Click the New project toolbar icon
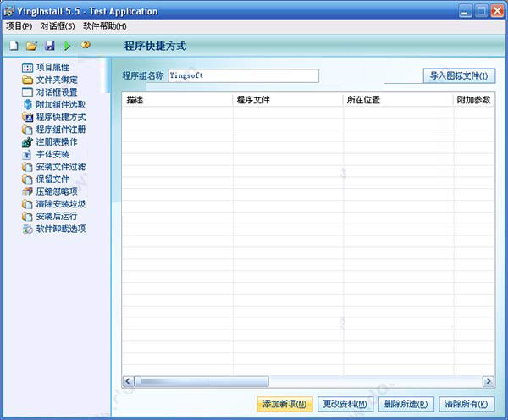This screenshot has width=508, height=420. pos(14,46)
